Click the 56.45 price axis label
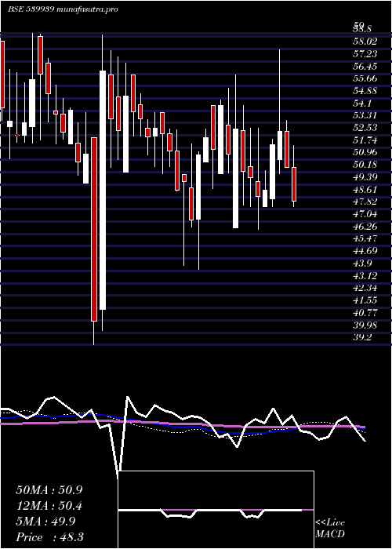The width and height of the screenshot is (392, 549). pos(365,66)
